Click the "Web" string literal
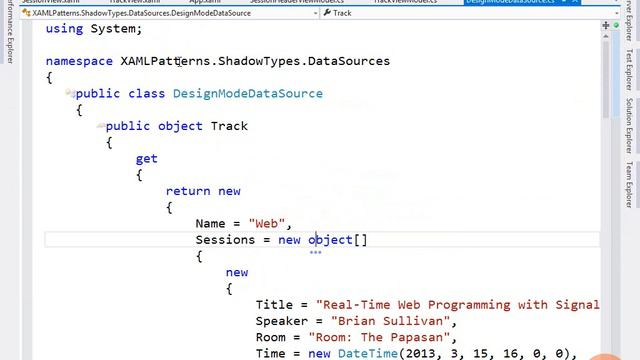The width and height of the screenshot is (640, 360). [x=267, y=224]
